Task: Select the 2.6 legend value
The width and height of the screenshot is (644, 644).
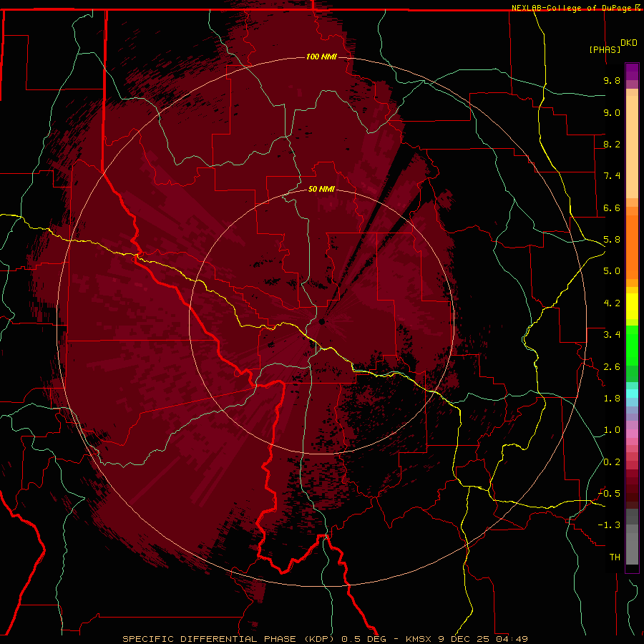Action: 612,367
